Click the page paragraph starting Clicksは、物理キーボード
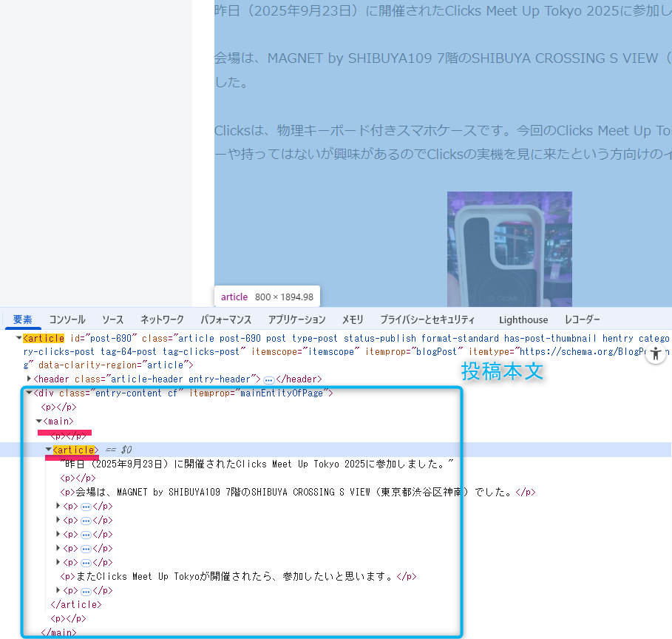Image resolution: width=672 pixels, height=639 pixels. pos(443,142)
